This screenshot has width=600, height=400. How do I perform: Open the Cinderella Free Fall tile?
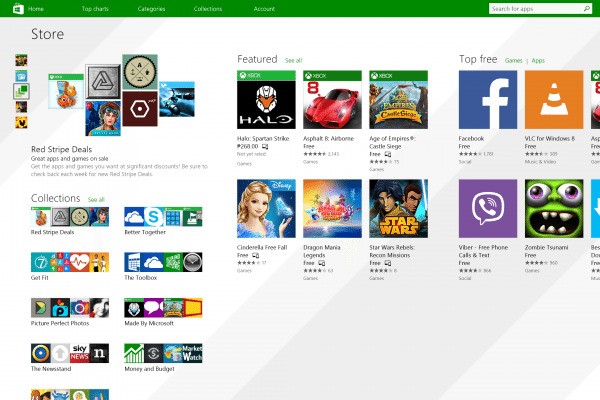tap(266, 209)
